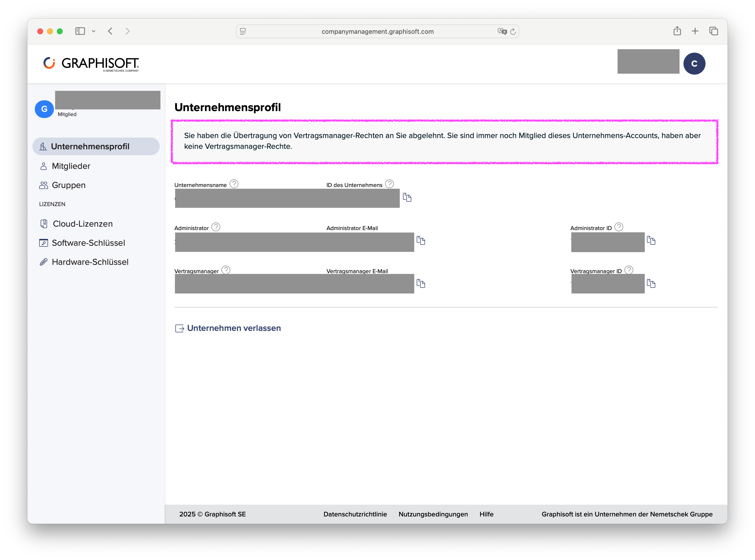This screenshot has width=755, height=560.
Task: Copy the Vertragsmanager E-Mail
Action: 420,283
